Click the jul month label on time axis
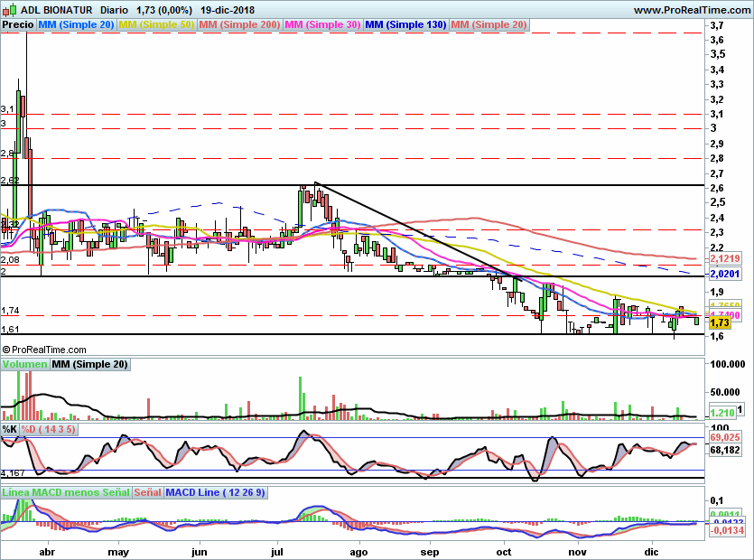Viewport: 754px width, 560px height. tap(277, 551)
